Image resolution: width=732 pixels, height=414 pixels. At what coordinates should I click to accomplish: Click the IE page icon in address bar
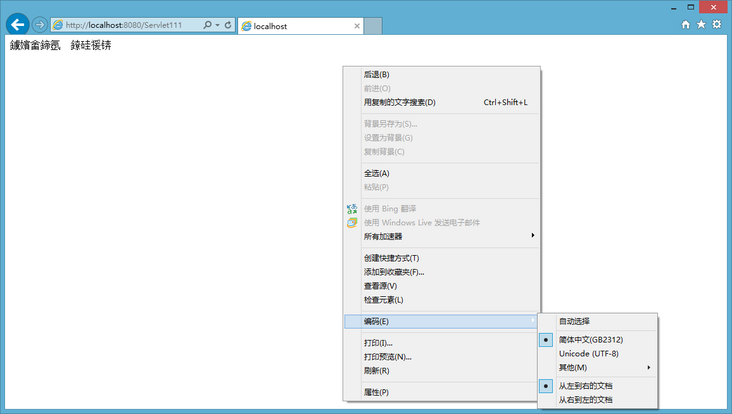[x=58, y=25]
